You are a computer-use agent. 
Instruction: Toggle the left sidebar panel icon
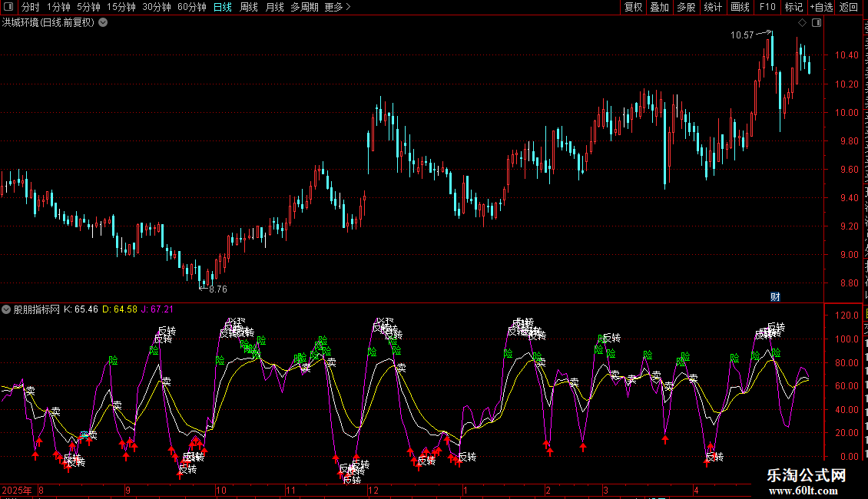point(8,7)
